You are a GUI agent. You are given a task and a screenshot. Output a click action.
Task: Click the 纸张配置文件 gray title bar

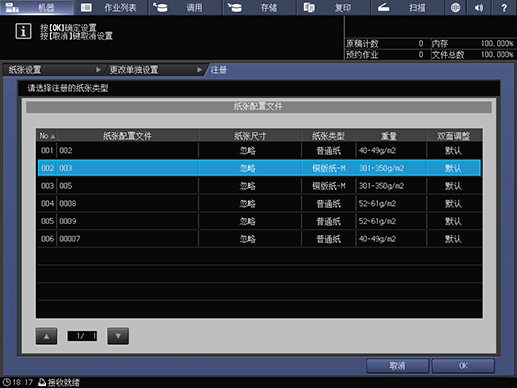259,107
